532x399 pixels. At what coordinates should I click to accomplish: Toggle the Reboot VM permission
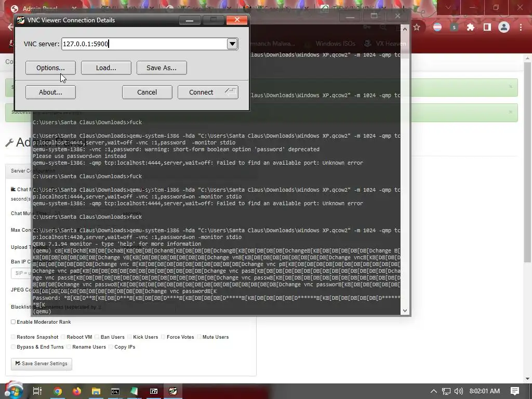coord(63,337)
